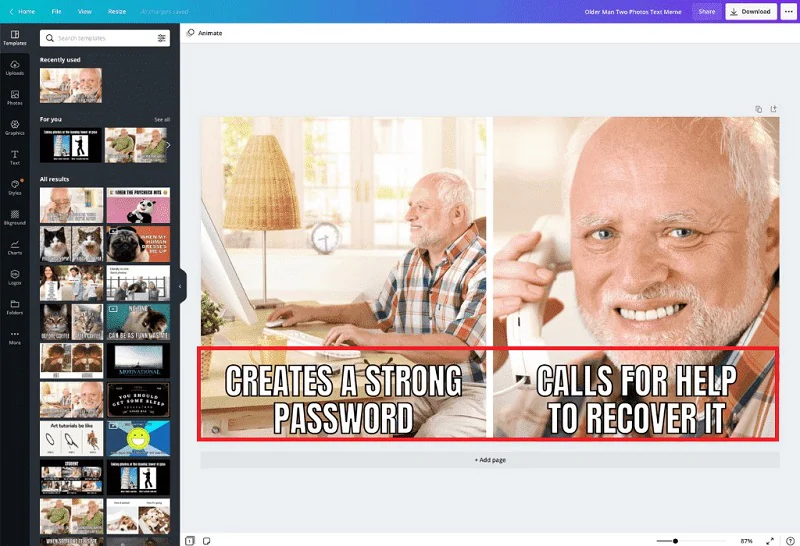Screen dimensions: 800x546
Task: Adjust the zoom slider handle
Action: [x=675, y=541]
